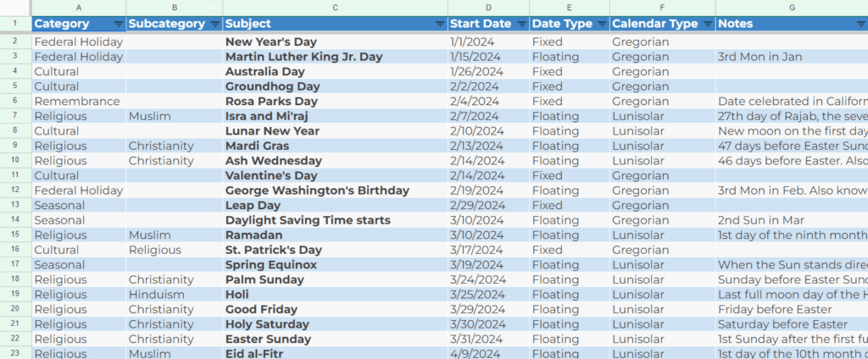The width and height of the screenshot is (868, 359).
Task: Select the Rosa Parks Day cell
Action: [336, 102]
